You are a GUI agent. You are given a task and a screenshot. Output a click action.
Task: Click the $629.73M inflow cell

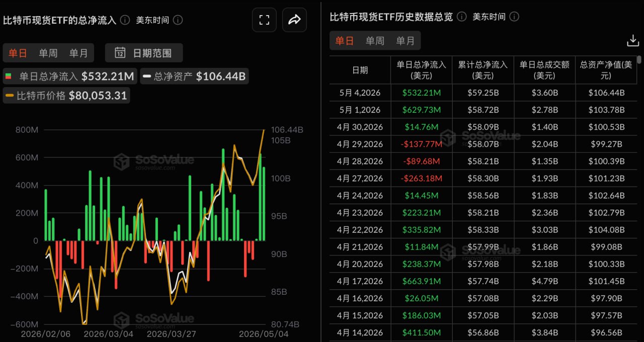(x=422, y=110)
